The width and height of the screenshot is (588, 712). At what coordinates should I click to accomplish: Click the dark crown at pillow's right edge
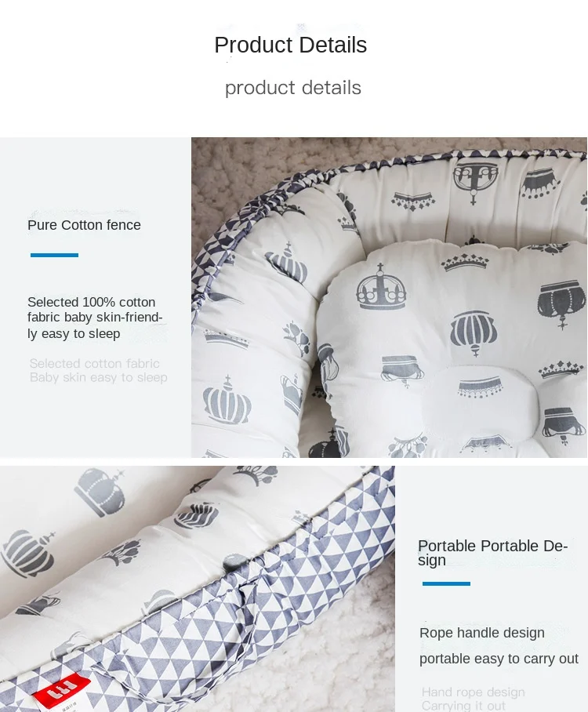561,301
